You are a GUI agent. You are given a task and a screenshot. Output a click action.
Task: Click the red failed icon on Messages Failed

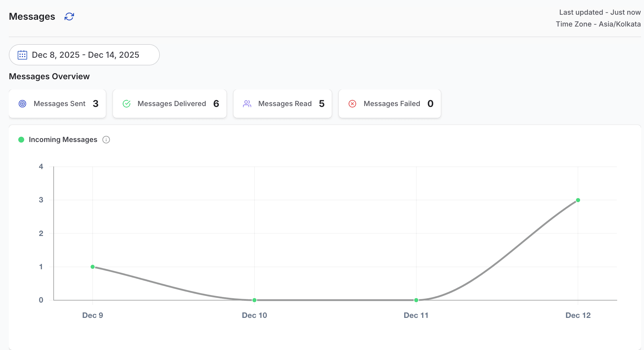pyautogui.click(x=352, y=104)
